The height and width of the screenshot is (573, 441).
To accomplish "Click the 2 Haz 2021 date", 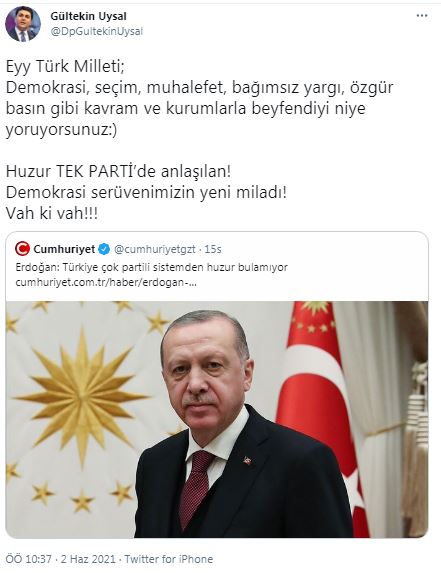I will pyautogui.click(x=88, y=559).
